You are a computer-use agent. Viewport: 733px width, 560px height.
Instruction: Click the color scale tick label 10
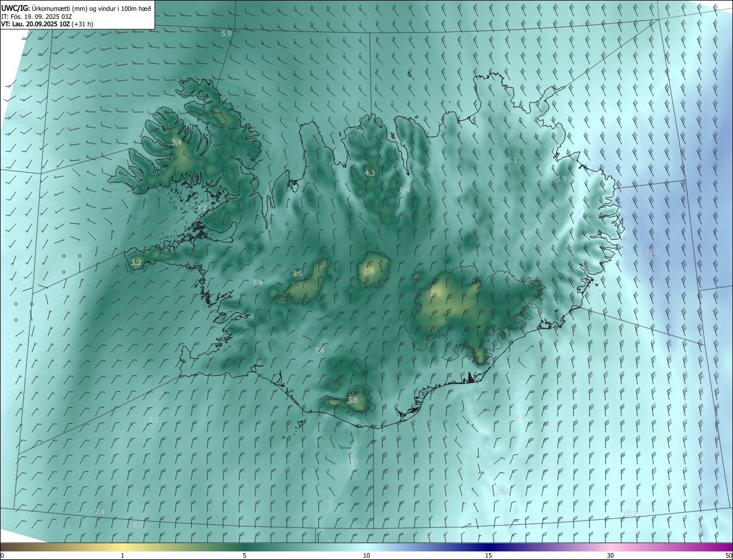(366, 556)
